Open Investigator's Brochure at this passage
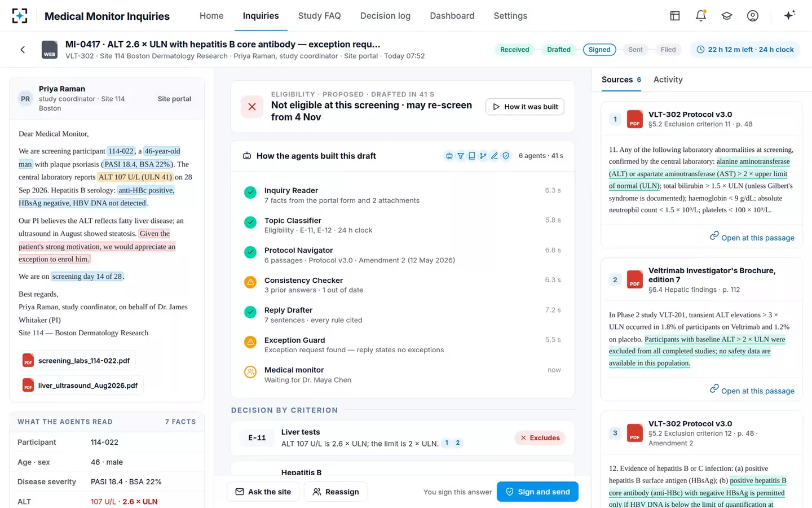Screen dimensions: 812x508 752,390
